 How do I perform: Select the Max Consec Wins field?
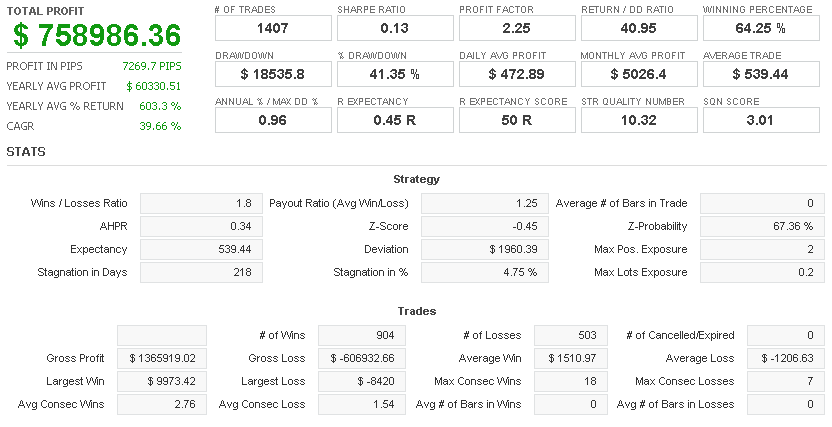[569, 381]
